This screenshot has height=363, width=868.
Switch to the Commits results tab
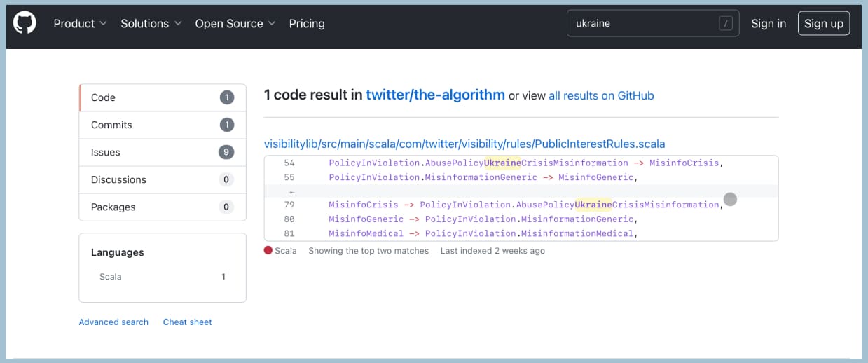(162, 125)
